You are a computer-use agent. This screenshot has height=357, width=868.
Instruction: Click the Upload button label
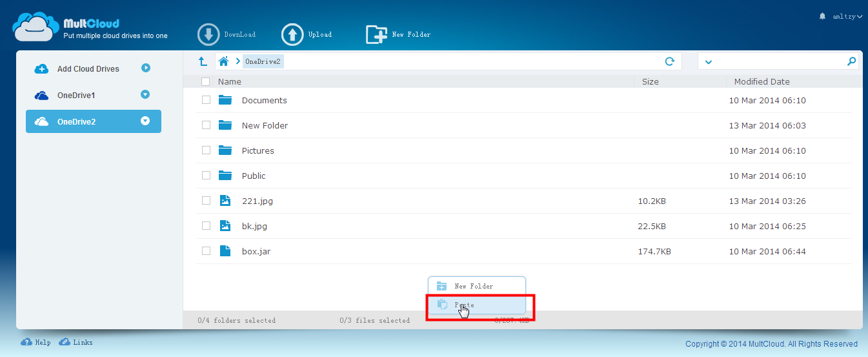point(320,35)
